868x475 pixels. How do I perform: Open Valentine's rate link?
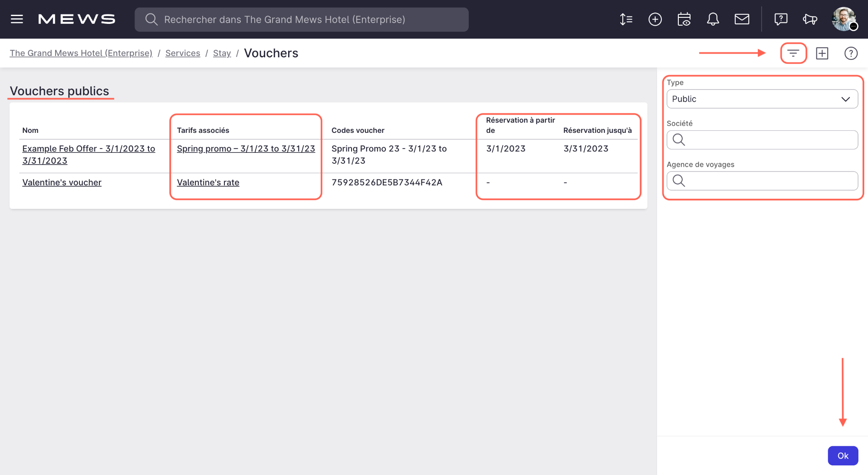[x=208, y=182]
